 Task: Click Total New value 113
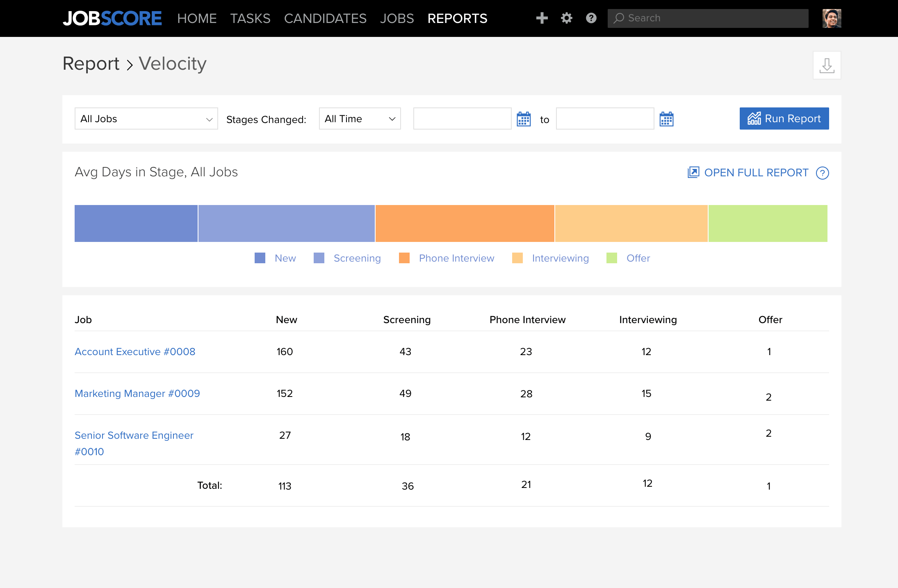(285, 486)
